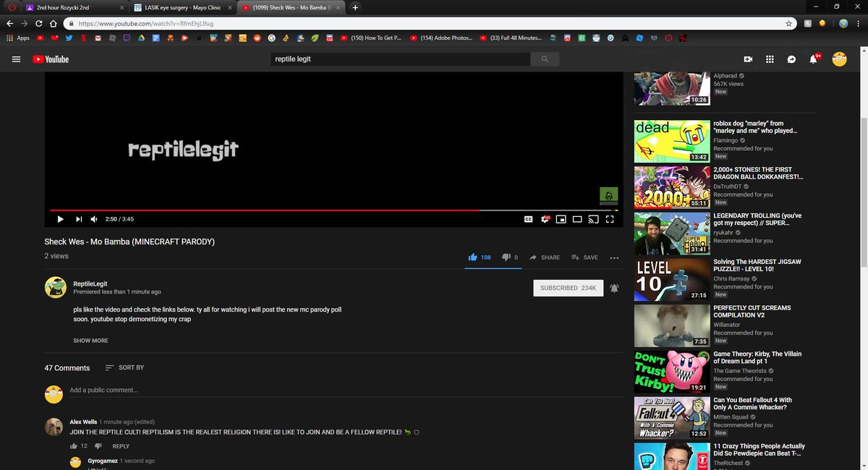Open browser profile avatar in toolbar
Screen dimensions: 868x470
pyautogui.click(x=843, y=23)
